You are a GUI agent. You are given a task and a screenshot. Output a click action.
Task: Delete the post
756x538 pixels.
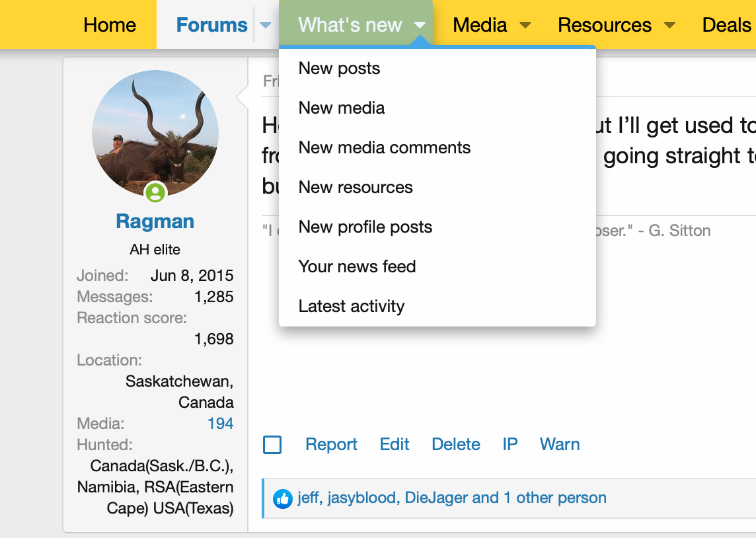(x=455, y=445)
